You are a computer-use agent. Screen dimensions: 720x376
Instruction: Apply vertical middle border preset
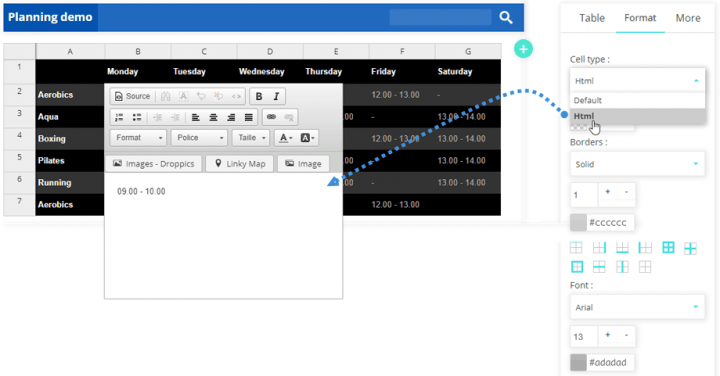click(622, 267)
